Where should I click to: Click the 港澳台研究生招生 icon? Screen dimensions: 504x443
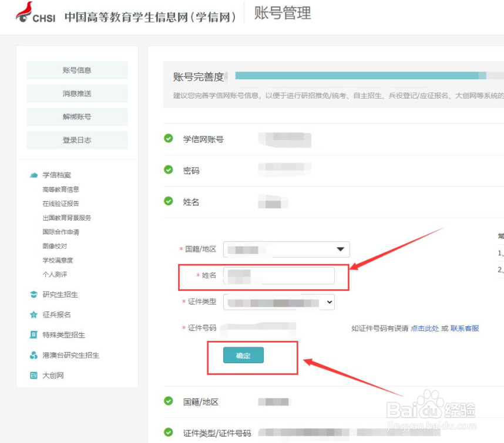pos(33,355)
